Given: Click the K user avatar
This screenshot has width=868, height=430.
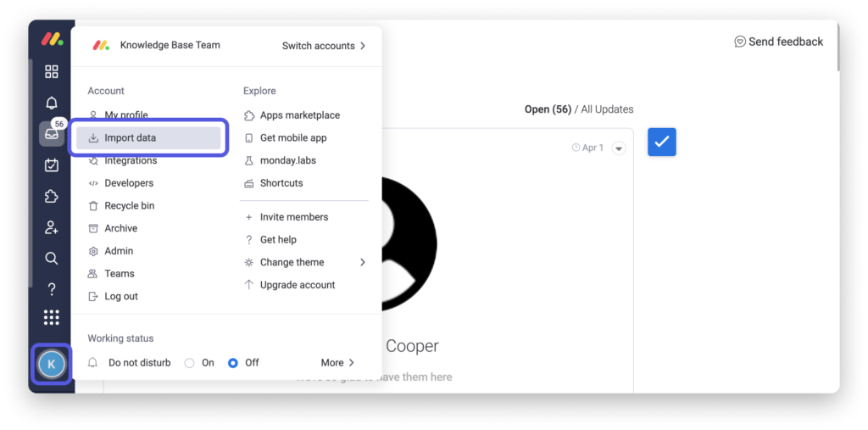Looking at the screenshot, I should (x=52, y=365).
